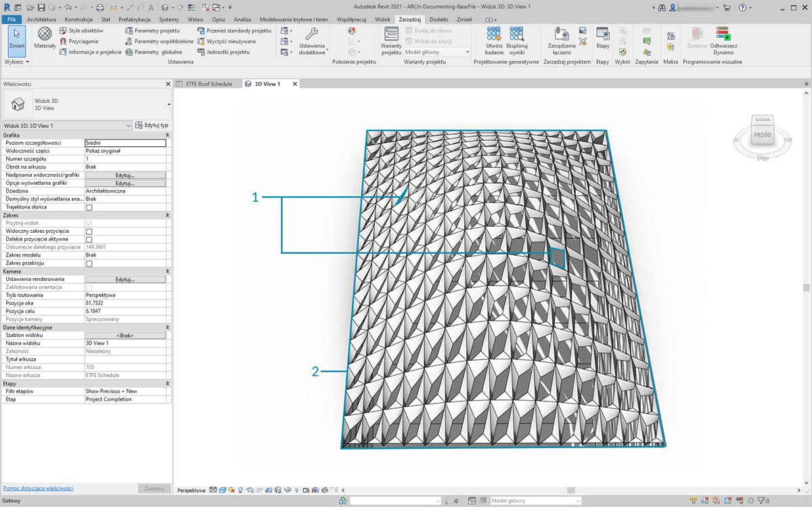
Task: Click the vertical scrollbar thumb at right edge
Action: [x=807, y=288]
